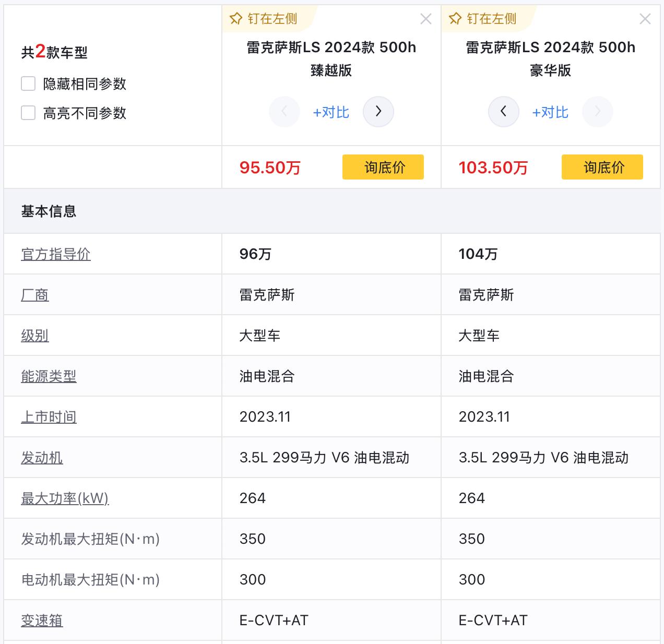Viewport: 664px width, 644px height.
Task: Click pin icon on 豪华版 column
Action: [456, 19]
